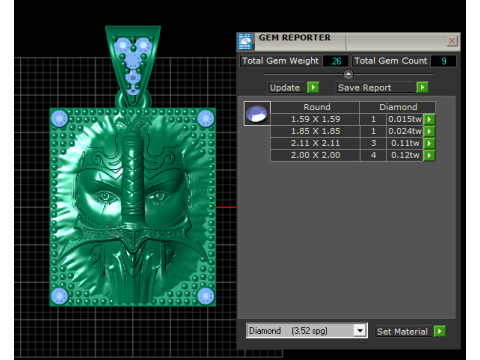Click the Update button
Viewport: 480px width, 360px height.
coord(286,88)
